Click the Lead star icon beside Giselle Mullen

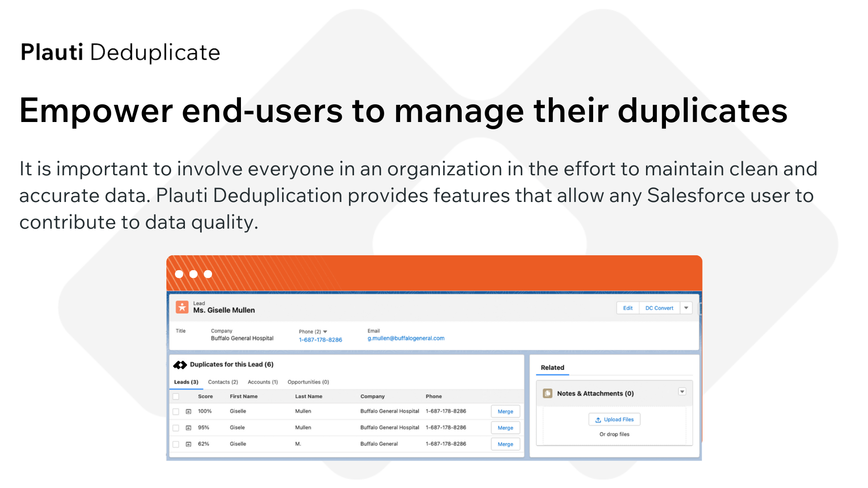click(x=182, y=307)
